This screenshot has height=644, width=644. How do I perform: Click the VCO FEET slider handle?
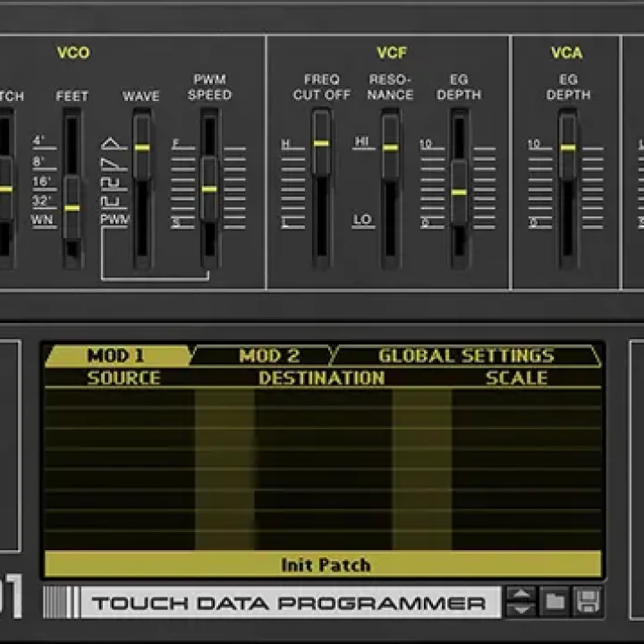[x=72, y=208]
